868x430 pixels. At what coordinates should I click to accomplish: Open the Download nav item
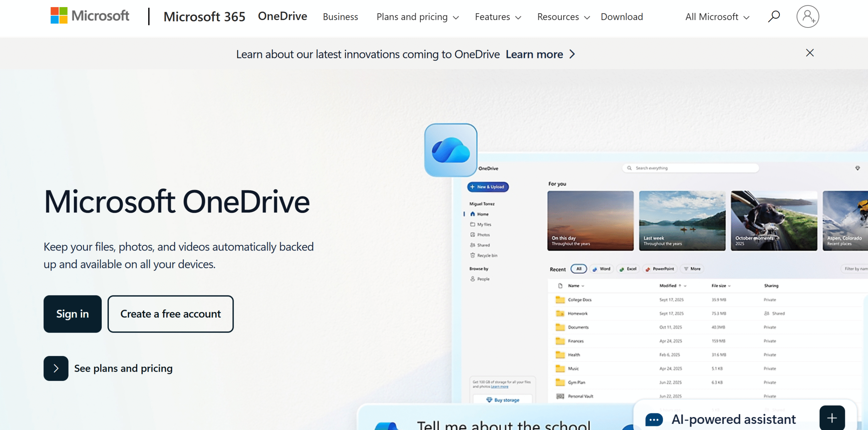tap(622, 17)
